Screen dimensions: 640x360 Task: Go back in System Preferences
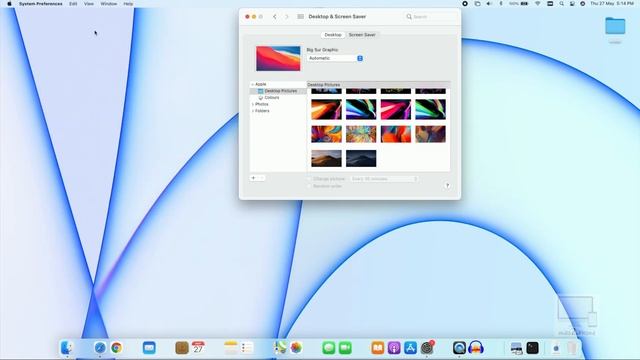(275, 17)
